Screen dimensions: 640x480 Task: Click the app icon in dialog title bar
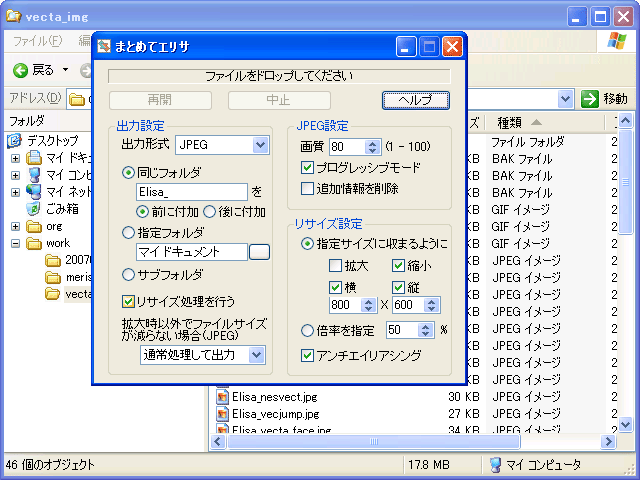coord(105,46)
